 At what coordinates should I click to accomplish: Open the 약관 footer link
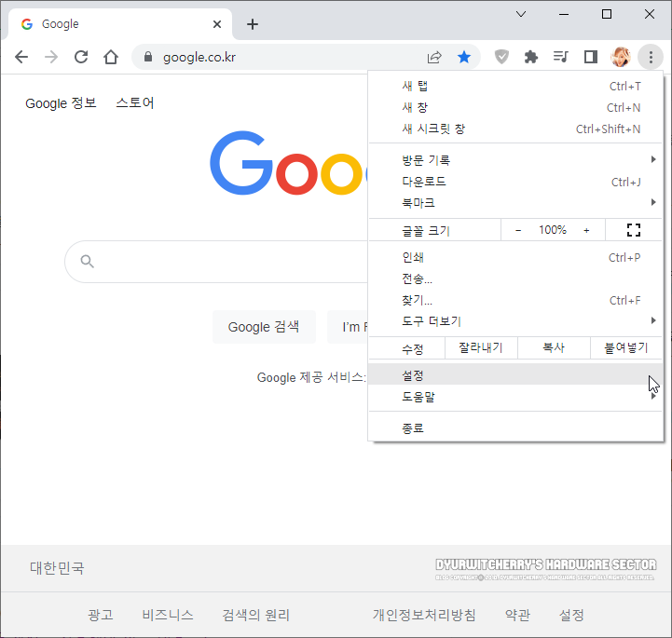click(517, 615)
